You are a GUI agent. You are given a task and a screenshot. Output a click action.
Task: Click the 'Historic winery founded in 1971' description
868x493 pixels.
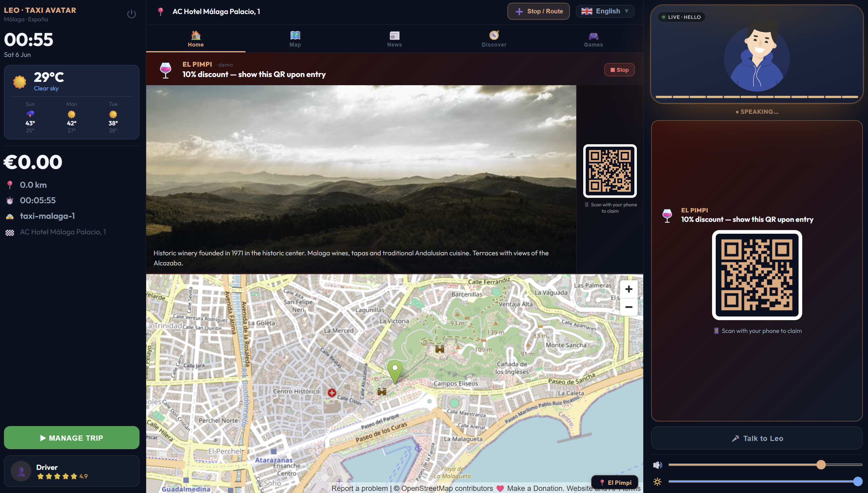(x=351, y=258)
